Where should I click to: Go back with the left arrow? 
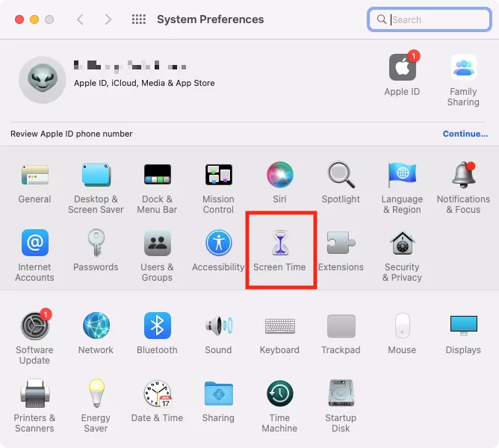click(80, 19)
